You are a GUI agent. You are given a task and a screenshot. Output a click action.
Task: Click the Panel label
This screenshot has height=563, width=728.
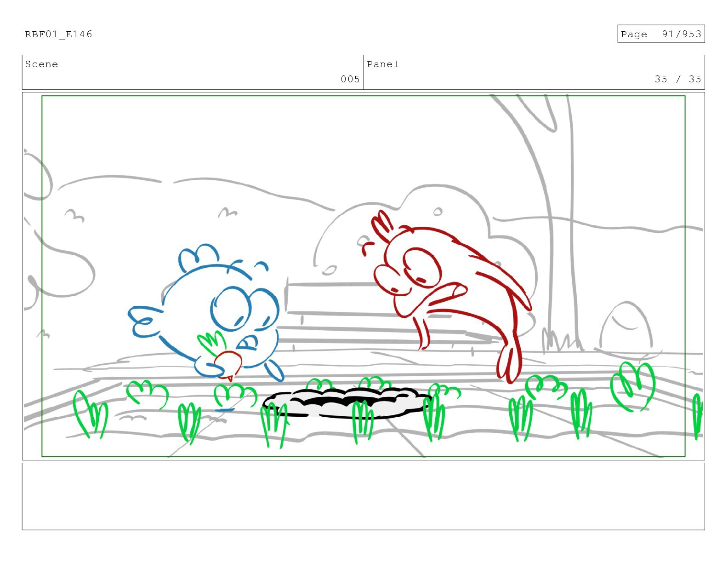coord(383,64)
